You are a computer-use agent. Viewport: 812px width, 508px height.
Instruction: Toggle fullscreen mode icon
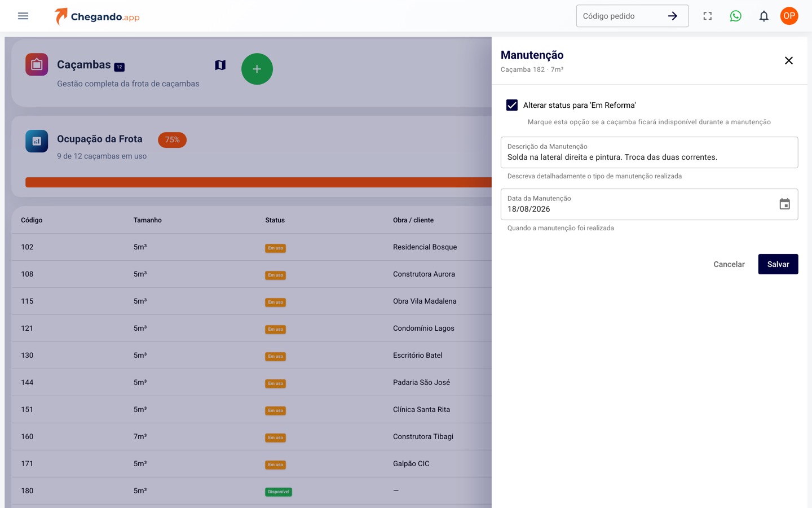(707, 16)
